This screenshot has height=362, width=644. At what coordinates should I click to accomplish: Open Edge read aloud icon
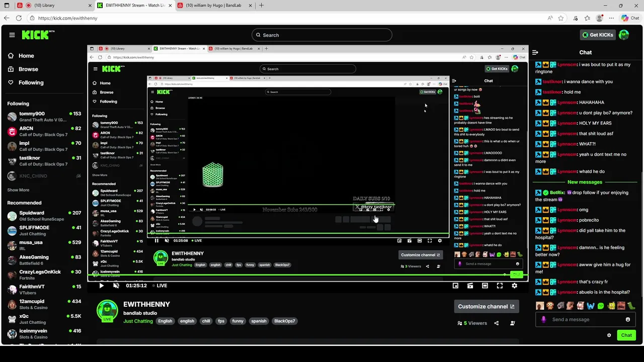(x=550, y=18)
